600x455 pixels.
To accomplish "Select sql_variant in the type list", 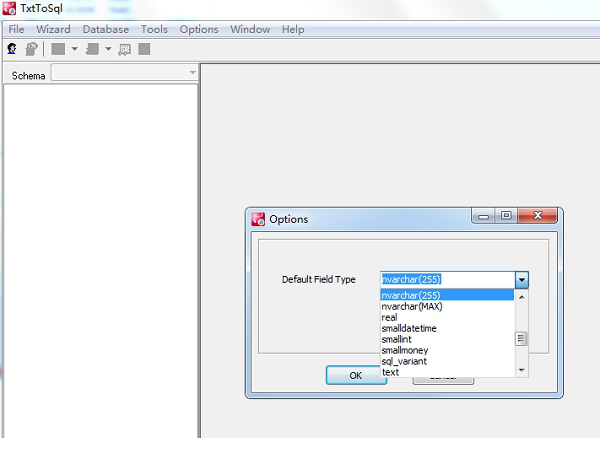I will pyautogui.click(x=447, y=361).
